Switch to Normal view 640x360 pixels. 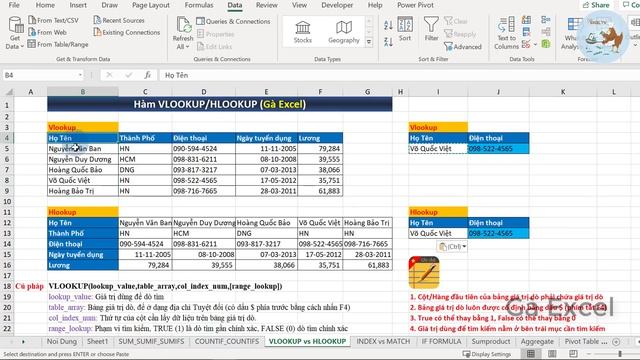531,354
